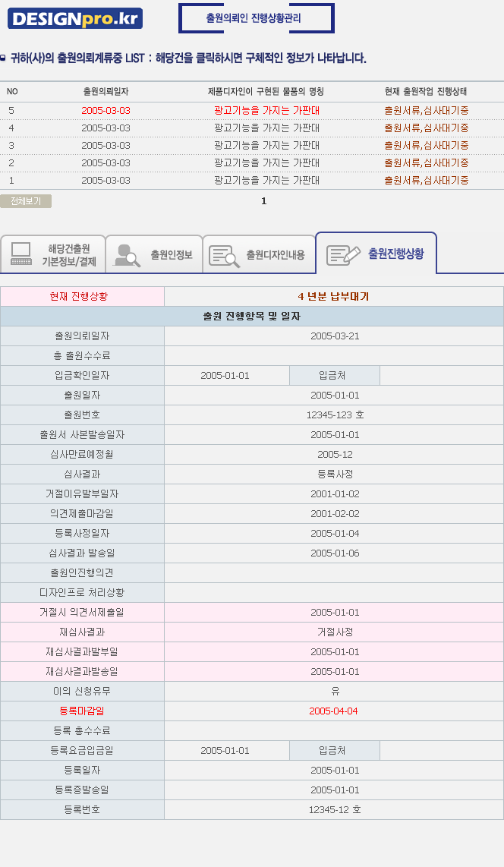Viewport: 504px width, 867px height.
Task: Select the 출원진행상황 tab
Action: (376, 254)
